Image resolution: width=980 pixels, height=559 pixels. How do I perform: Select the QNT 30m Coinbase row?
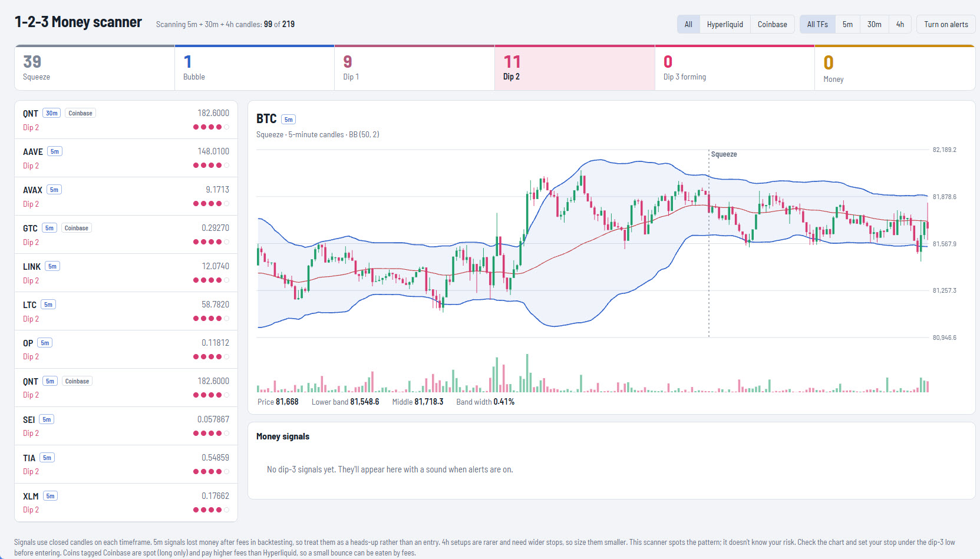pyautogui.click(x=126, y=120)
